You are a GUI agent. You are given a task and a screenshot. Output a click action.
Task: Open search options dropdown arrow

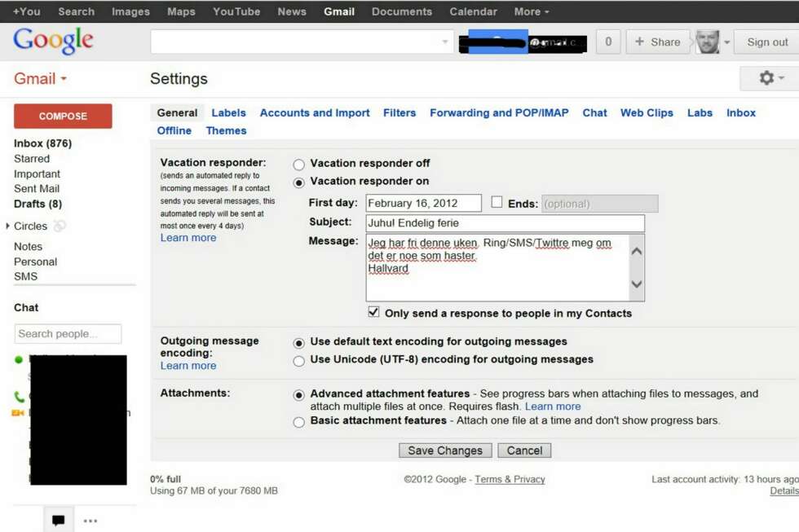pos(445,42)
